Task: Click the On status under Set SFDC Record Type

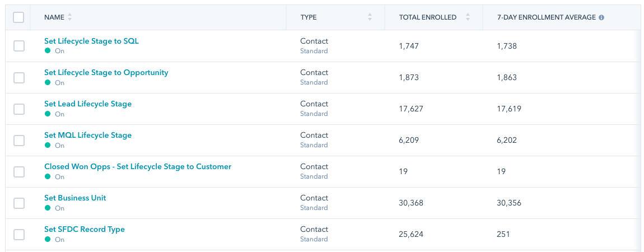Action: pos(59,239)
